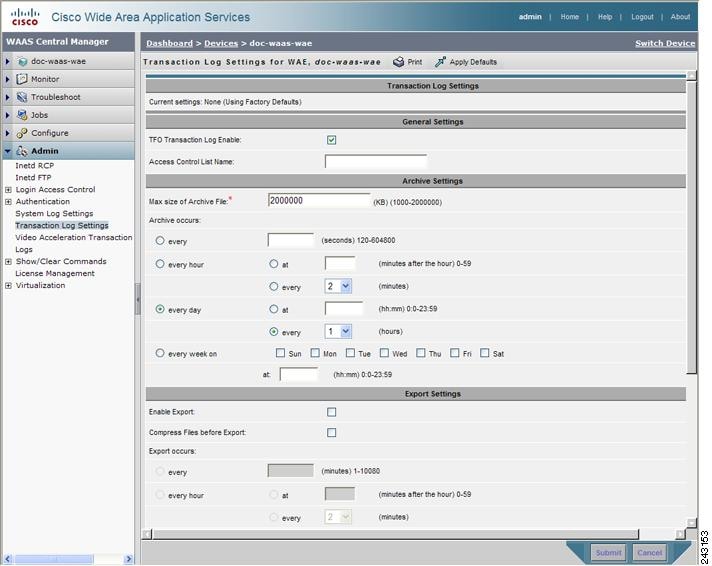The width and height of the screenshot is (712, 566).
Task: Click the Jobs icon
Action: click(x=22, y=115)
